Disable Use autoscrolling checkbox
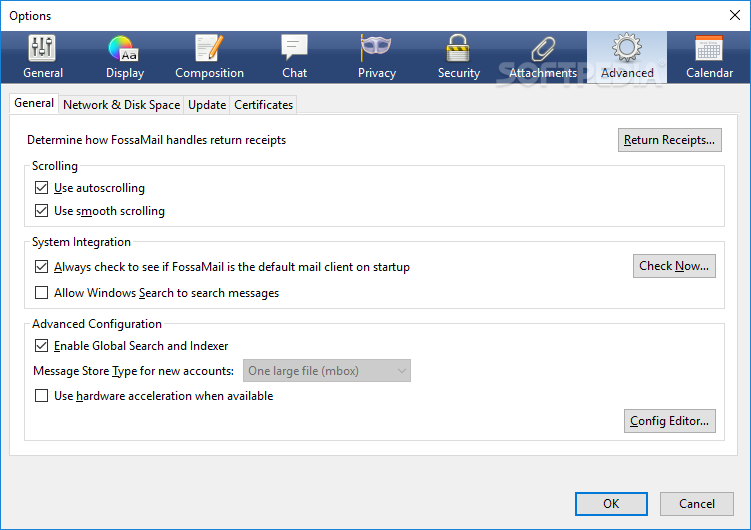The width and height of the screenshot is (751, 530). pyautogui.click(x=42, y=188)
